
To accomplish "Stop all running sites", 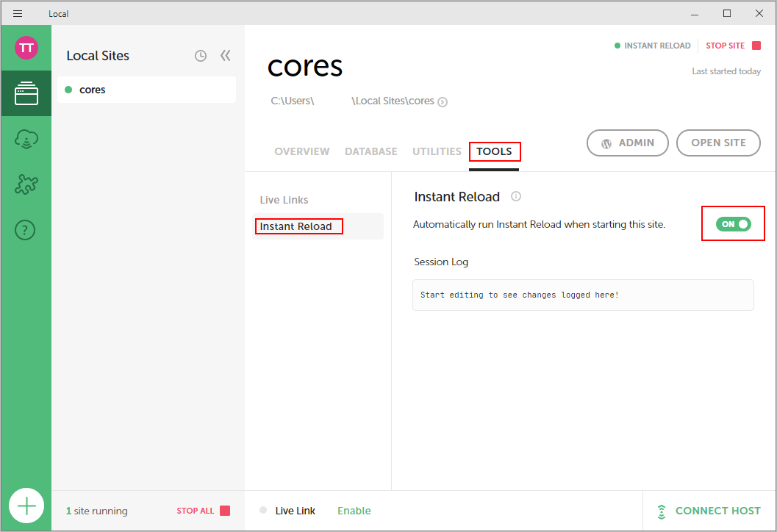I will click(x=203, y=511).
